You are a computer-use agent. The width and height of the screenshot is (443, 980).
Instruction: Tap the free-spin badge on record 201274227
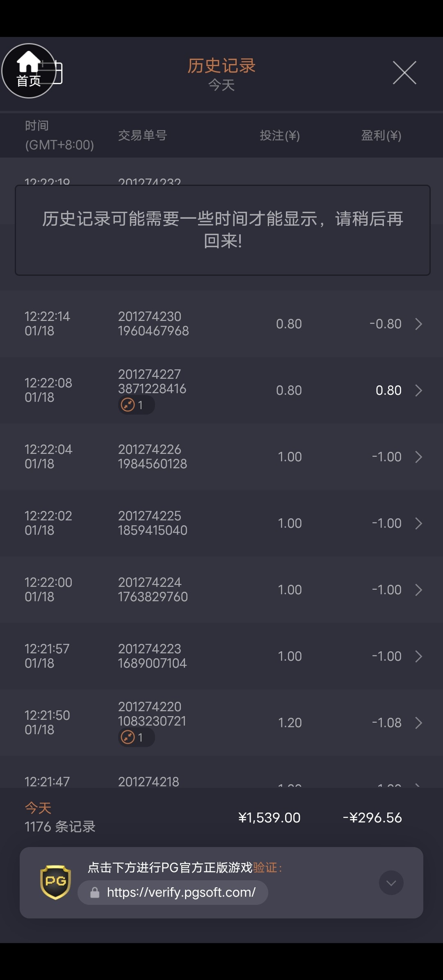tap(136, 405)
